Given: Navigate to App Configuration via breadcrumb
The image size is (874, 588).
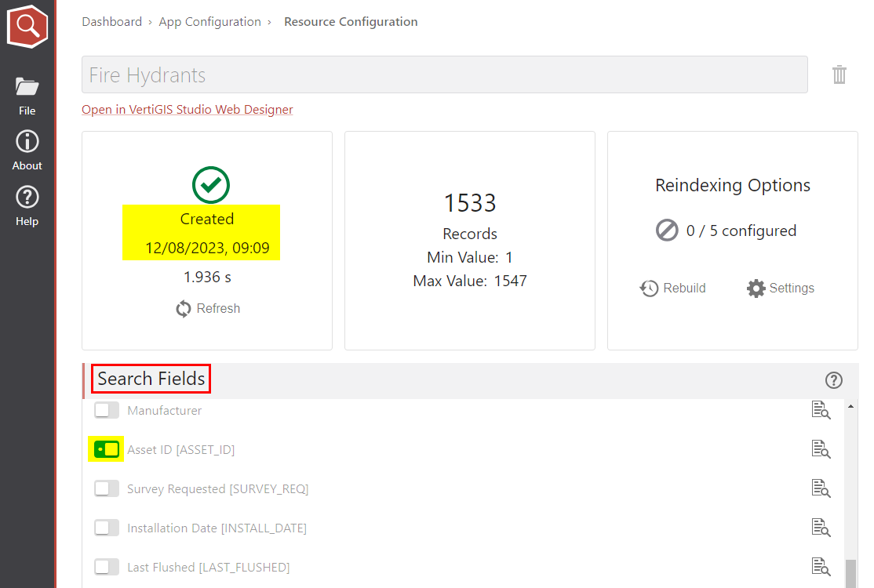Looking at the screenshot, I should (x=209, y=21).
